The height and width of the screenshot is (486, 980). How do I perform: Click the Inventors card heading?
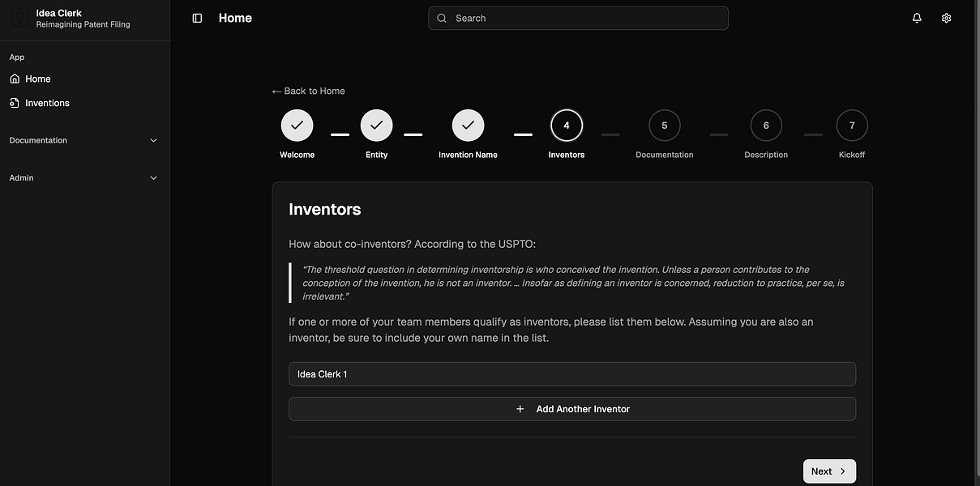pyautogui.click(x=325, y=209)
